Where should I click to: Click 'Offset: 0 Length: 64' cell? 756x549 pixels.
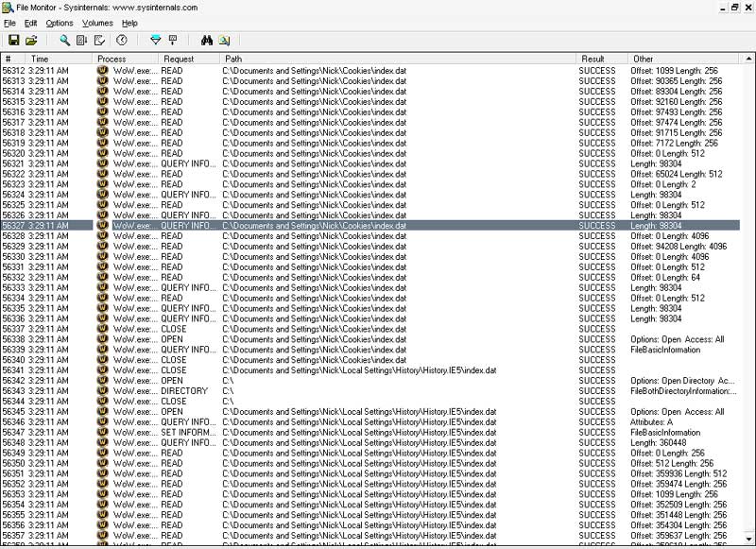[x=665, y=277]
